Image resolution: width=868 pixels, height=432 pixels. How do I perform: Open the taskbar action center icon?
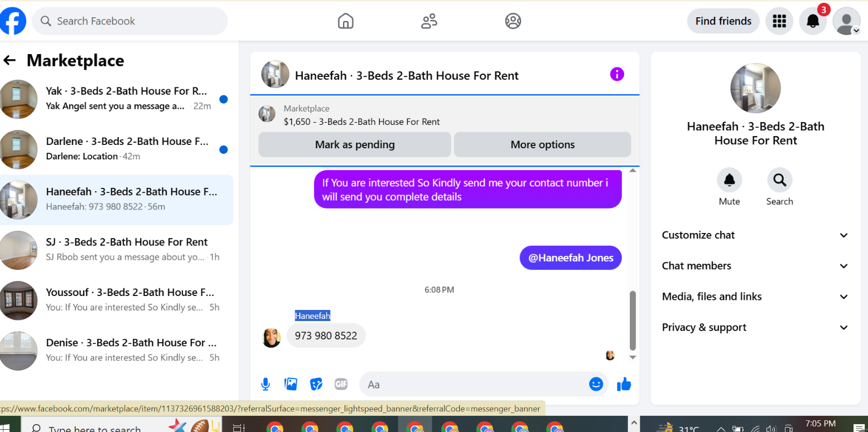(x=859, y=429)
